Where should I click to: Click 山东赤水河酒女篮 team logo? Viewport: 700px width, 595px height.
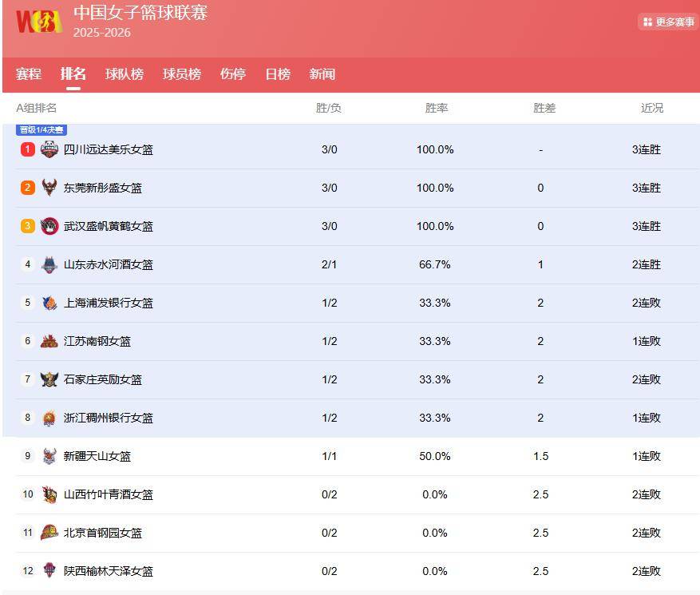pos(49,264)
